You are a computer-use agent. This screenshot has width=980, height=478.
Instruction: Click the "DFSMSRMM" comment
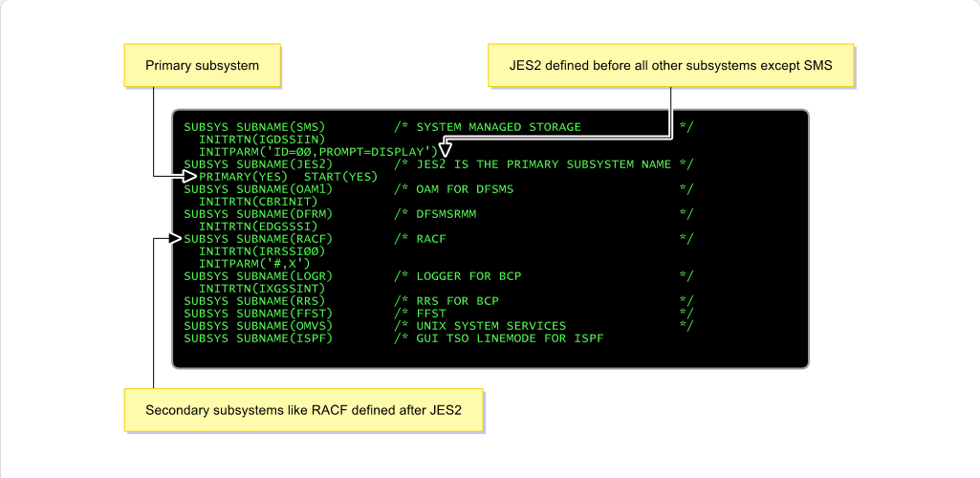point(446,214)
